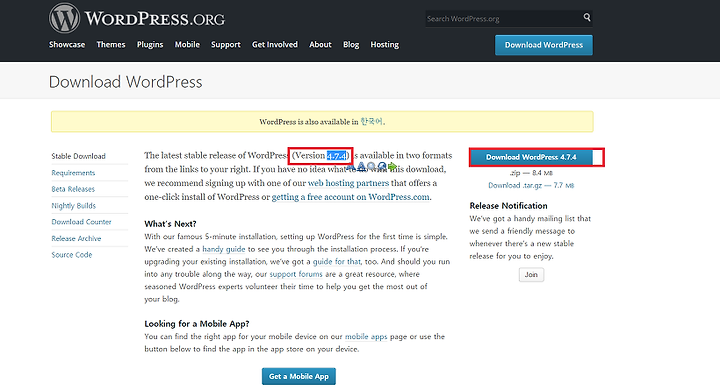720x390 pixels.
Task: Click the Korean language link in notice
Action: [x=371, y=122]
